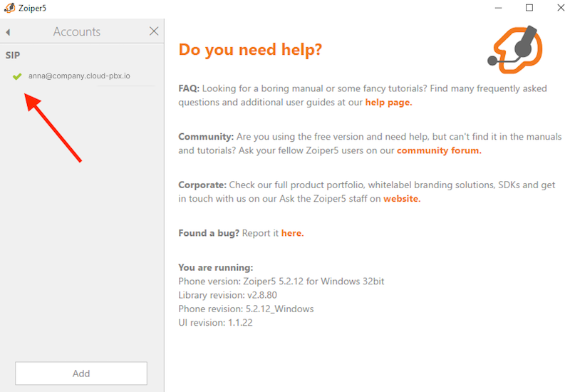
Task: Follow the website link
Action: 402,199
